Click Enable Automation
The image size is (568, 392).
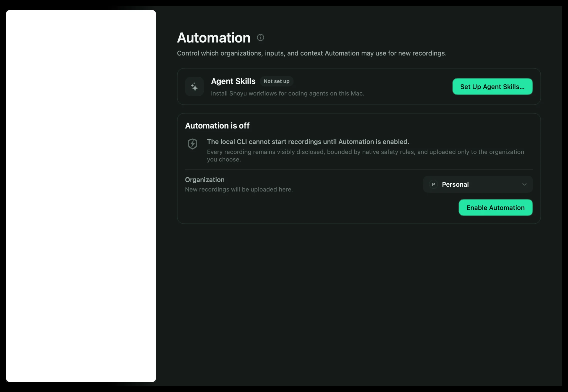pyautogui.click(x=495, y=207)
